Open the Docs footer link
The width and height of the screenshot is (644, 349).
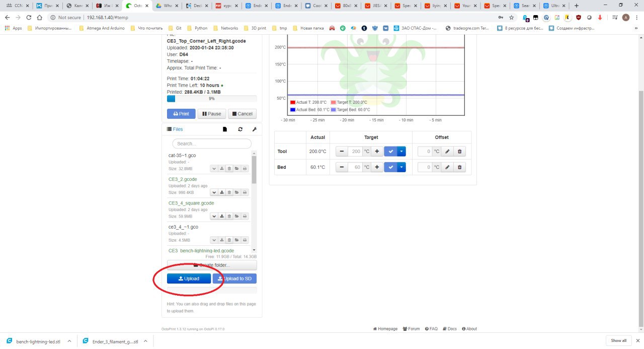pos(450,329)
